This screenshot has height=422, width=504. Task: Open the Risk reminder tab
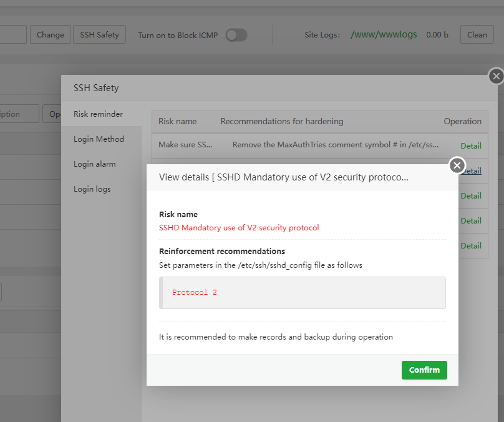pos(98,114)
